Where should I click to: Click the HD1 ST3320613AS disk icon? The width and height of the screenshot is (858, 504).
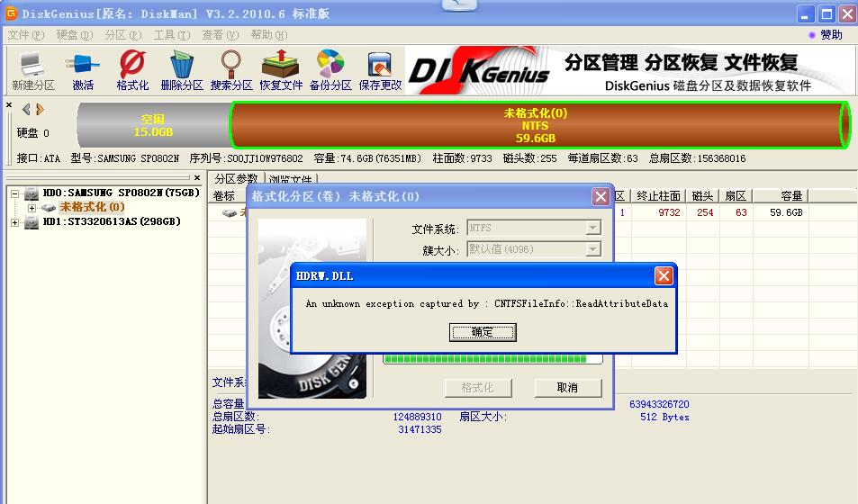point(32,222)
